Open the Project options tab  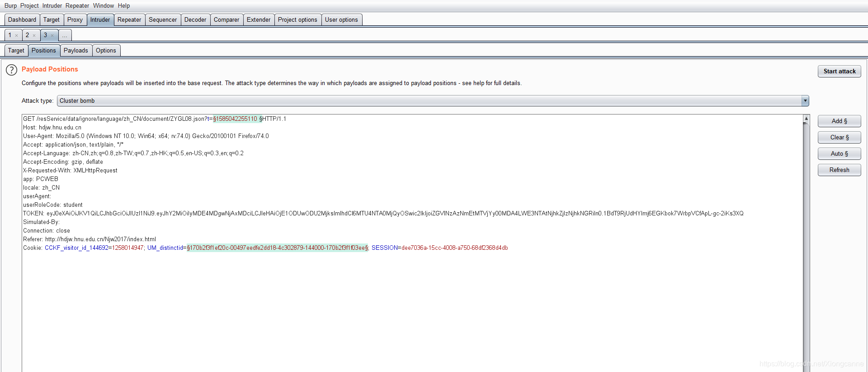pos(297,20)
